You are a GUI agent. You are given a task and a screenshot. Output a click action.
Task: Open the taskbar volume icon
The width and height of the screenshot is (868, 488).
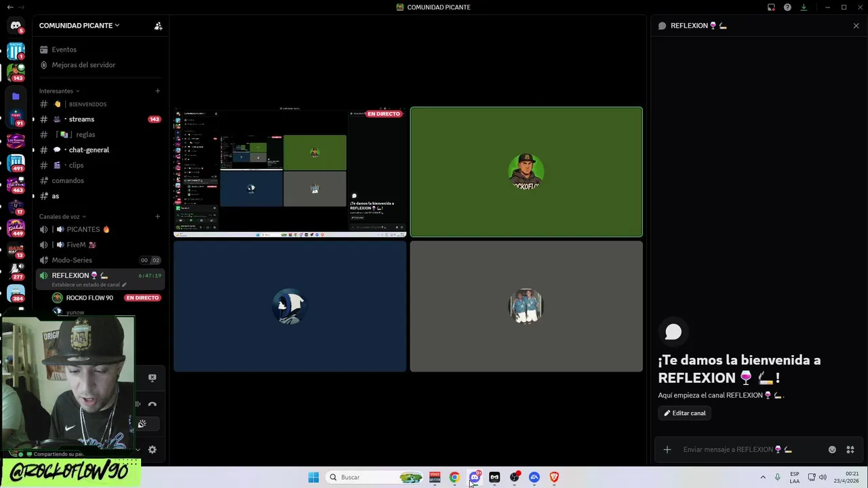point(823,477)
